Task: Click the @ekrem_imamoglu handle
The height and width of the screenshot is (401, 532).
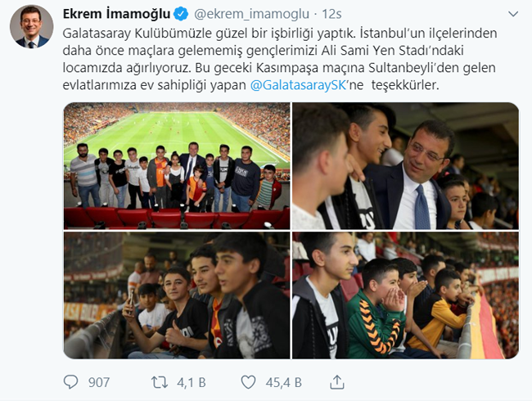Action: click(x=251, y=14)
